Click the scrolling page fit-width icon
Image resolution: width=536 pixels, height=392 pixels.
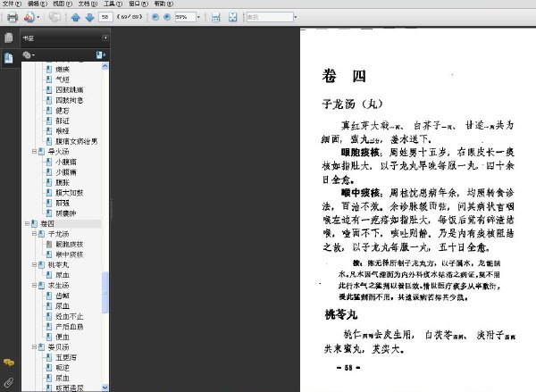[215, 17]
